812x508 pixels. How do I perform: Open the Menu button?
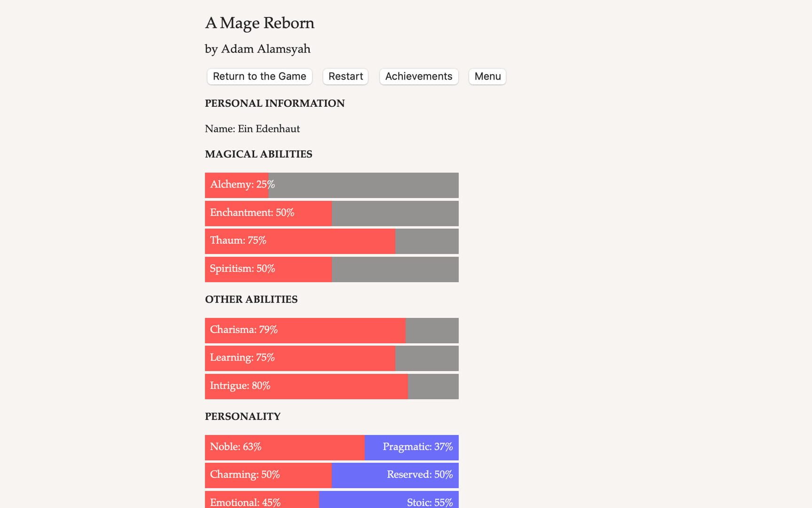coord(487,77)
